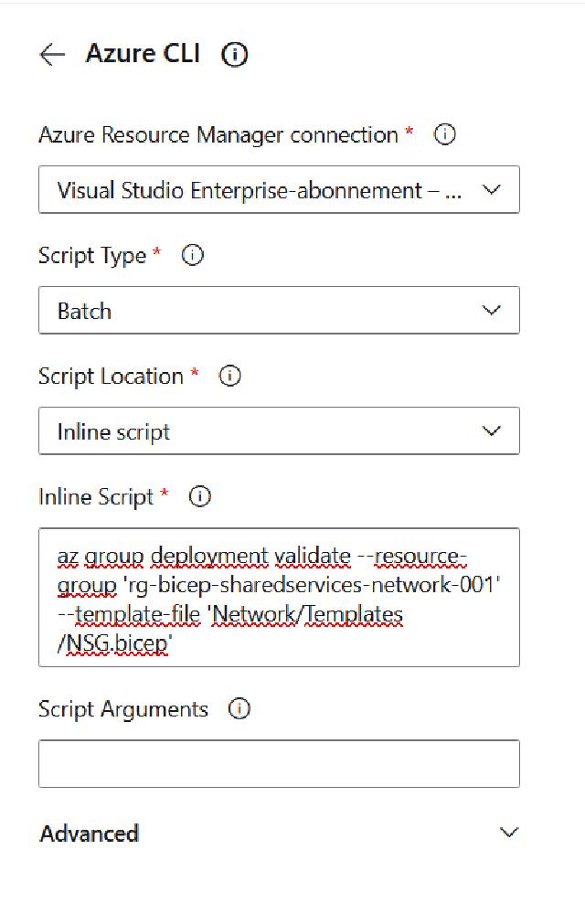Show info for Azure Resource Manager connection
This screenshot has width=585, height=924.
[445, 135]
